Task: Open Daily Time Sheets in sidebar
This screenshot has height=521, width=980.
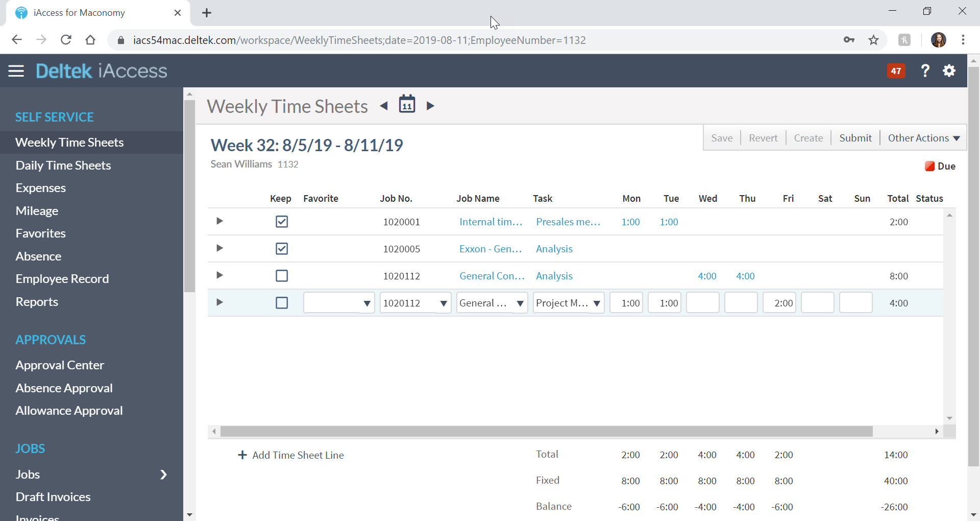Action: (63, 165)
